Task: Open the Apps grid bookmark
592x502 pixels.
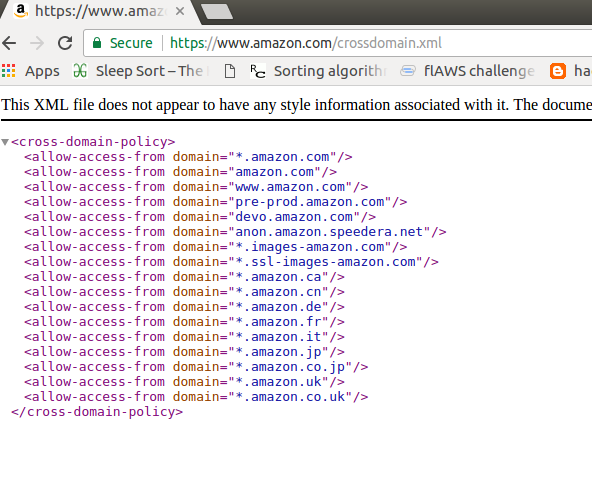Action: click(x=31, y=71)
